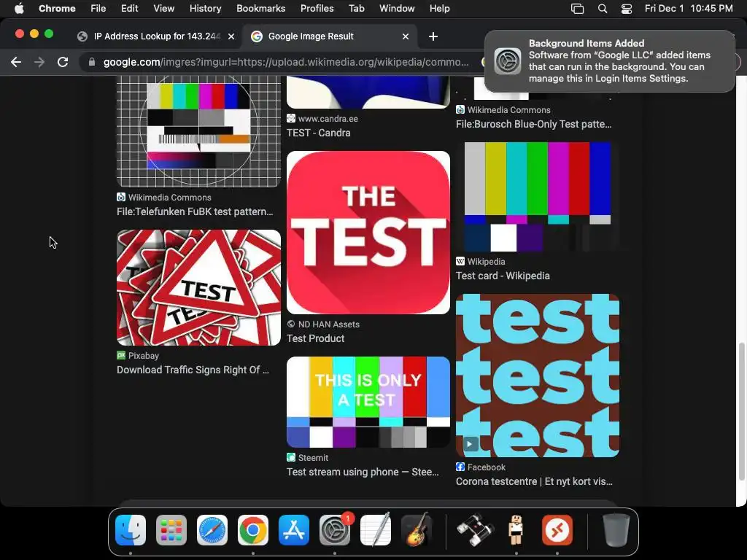Viewport: 747px width, 560px height.
Task: Click the site lock icon in address bar
Action: tap(92, 63)
